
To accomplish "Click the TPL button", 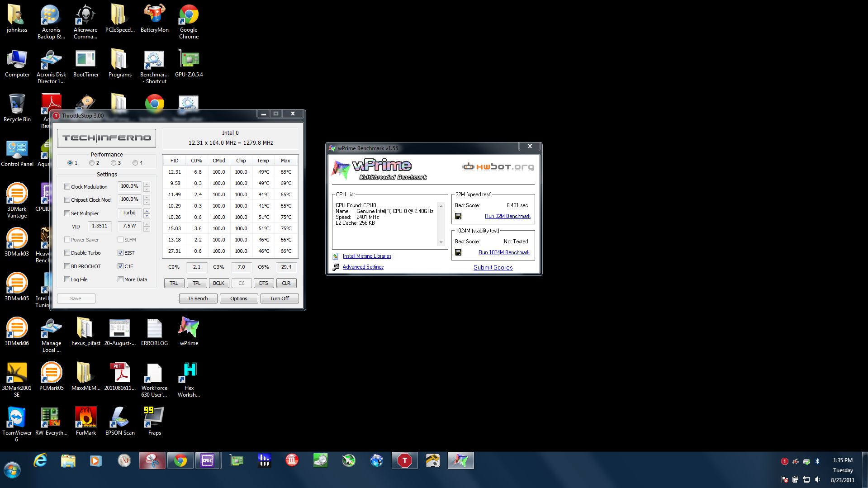I will tap(196, 283).
